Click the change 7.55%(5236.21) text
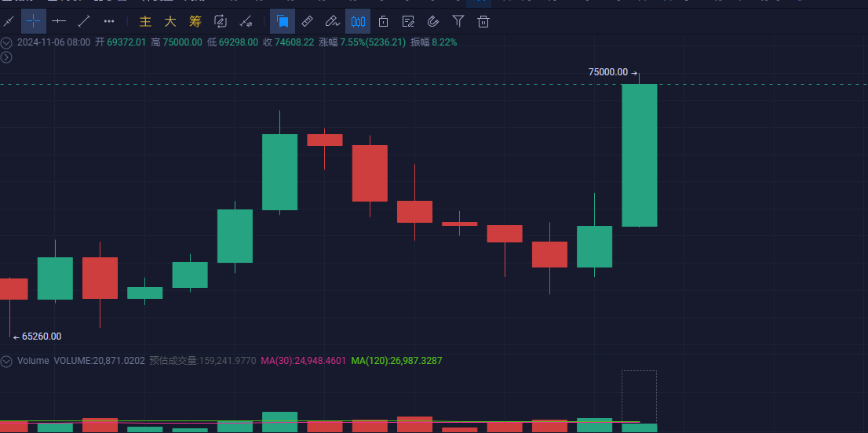This screenshot has width=868, height=433. [373, 42]
